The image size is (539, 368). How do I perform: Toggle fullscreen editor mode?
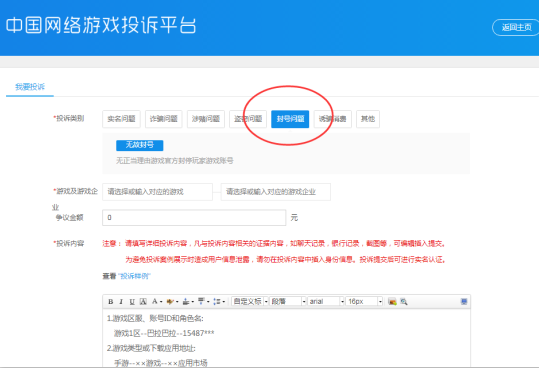coord(464,301)
